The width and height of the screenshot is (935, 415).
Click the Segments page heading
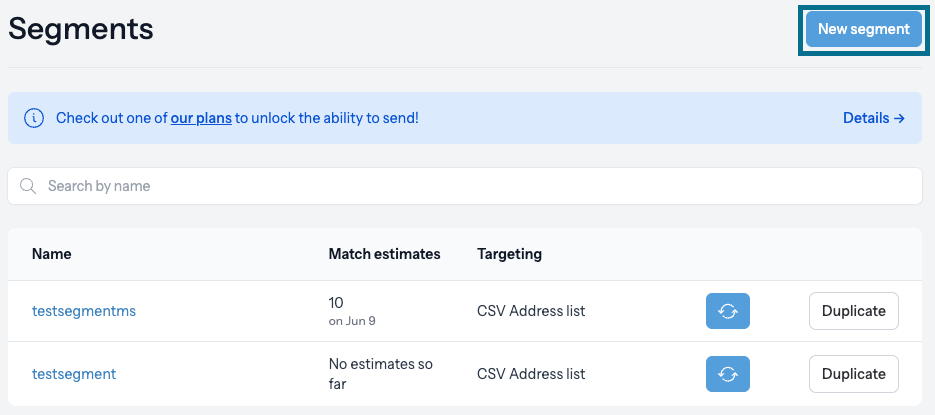click(81, 29)
